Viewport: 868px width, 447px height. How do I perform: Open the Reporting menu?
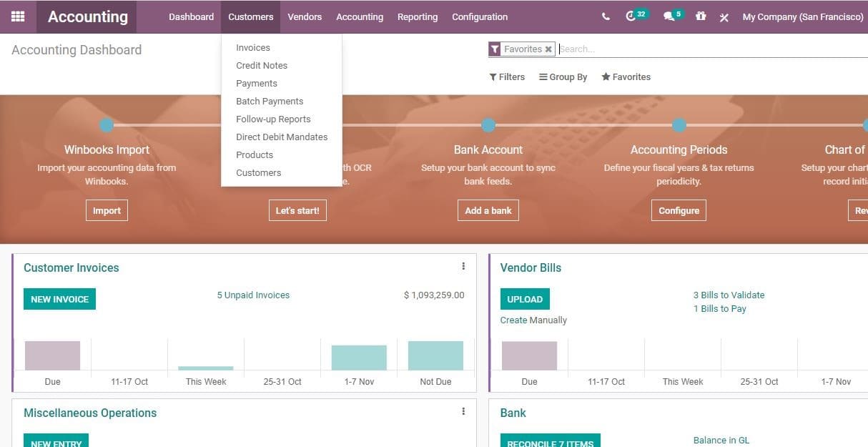pos(418,16)
